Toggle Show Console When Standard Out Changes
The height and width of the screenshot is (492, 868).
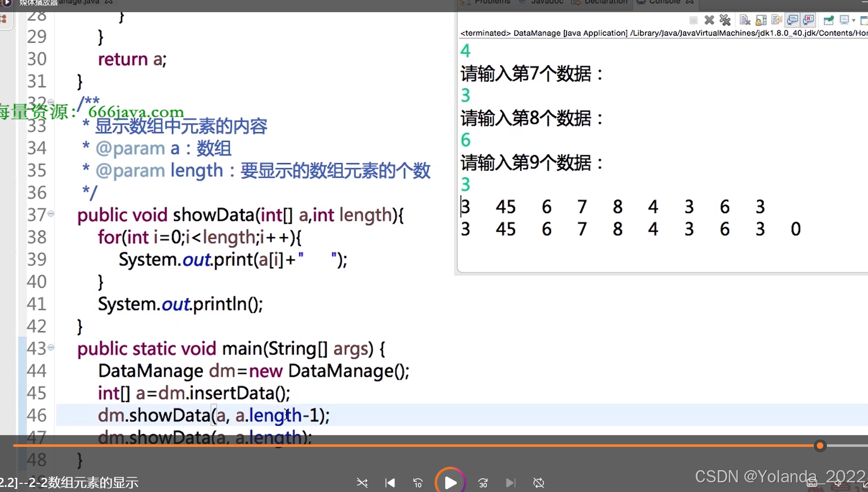point(792,20)
